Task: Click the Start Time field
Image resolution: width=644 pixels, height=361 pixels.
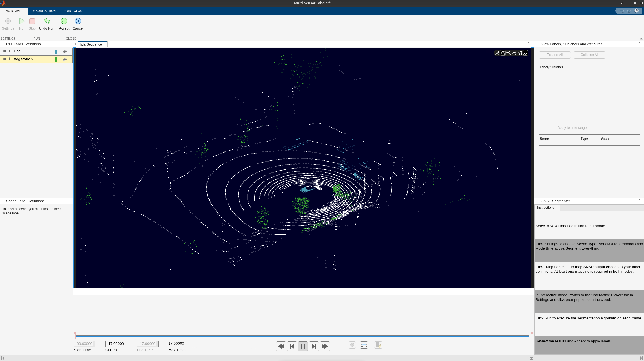Action: coord(84,344)
